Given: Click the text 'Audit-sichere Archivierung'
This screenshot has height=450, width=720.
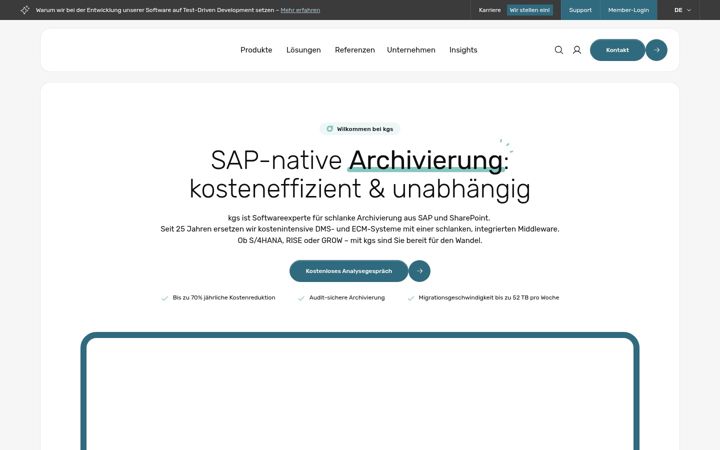Looking at the screenshot, I should [347, 298].
